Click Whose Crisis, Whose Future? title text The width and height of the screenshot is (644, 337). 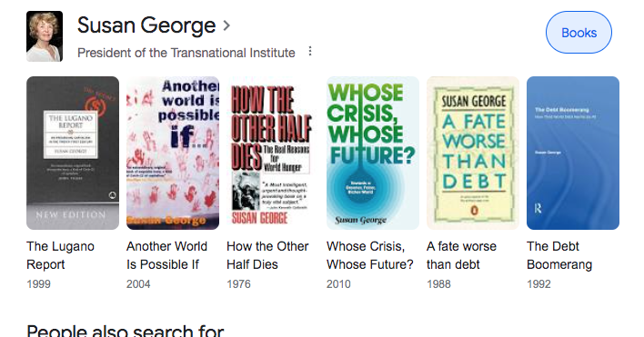tap(369, 255)
